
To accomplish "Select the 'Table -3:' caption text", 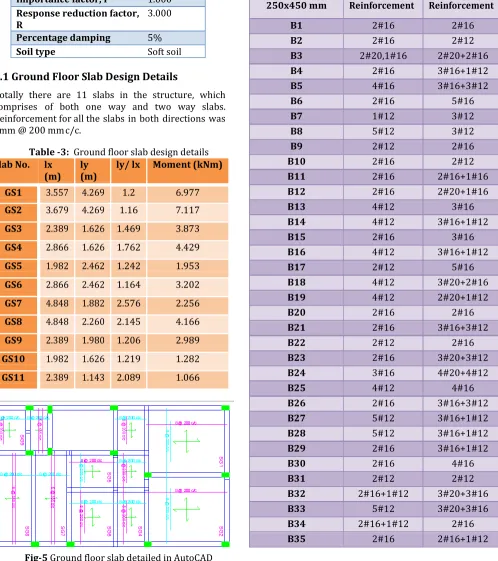I will coord(49,152).
